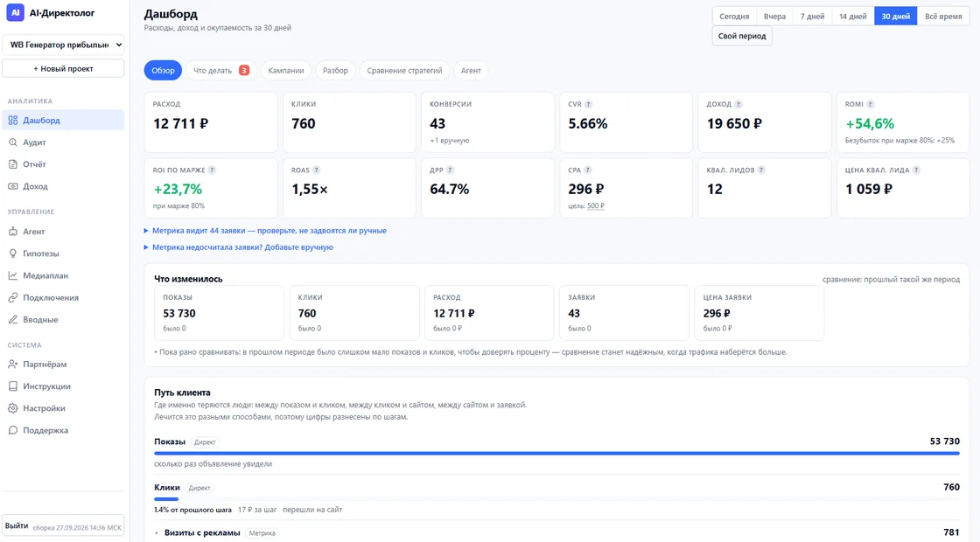Screen dimensions: 980x542
Task: Click the Показы funnel progress bar
Action: point(556,454)
